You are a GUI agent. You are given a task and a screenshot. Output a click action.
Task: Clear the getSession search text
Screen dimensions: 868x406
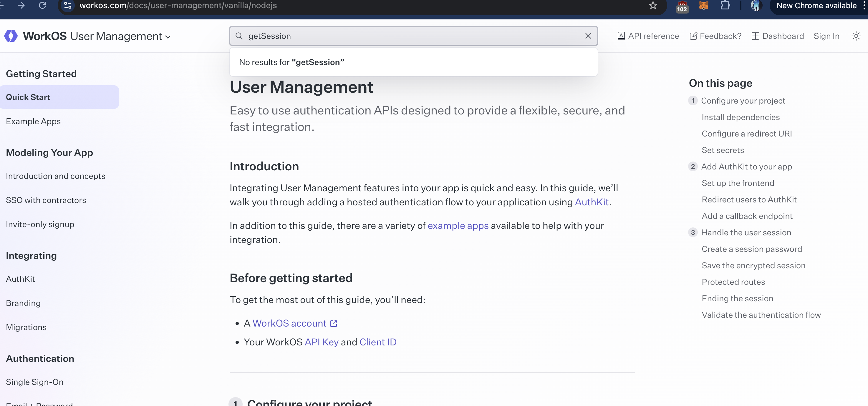point(588,36)
